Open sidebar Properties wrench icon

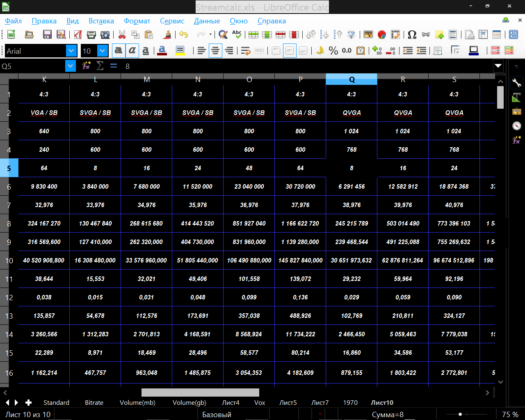click(x=516, y=83)
